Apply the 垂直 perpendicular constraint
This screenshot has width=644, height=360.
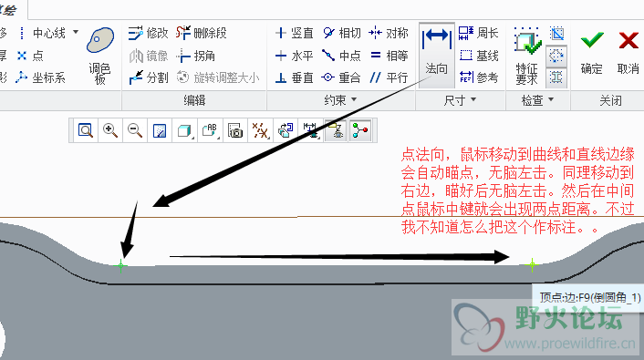294,77
